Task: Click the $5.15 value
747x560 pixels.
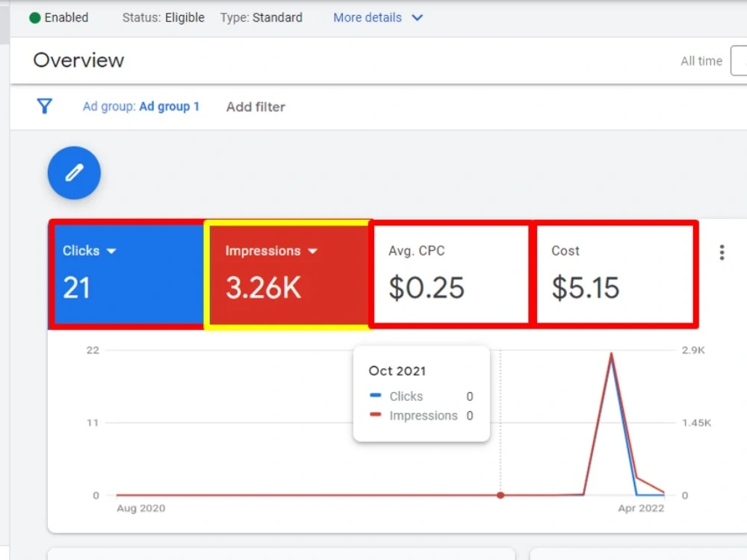Action: [586, 287]
